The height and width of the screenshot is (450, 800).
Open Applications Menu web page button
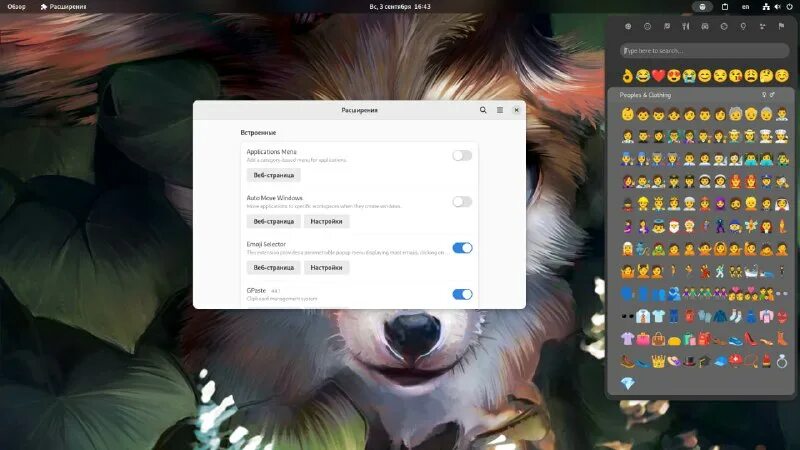[273, 175]
